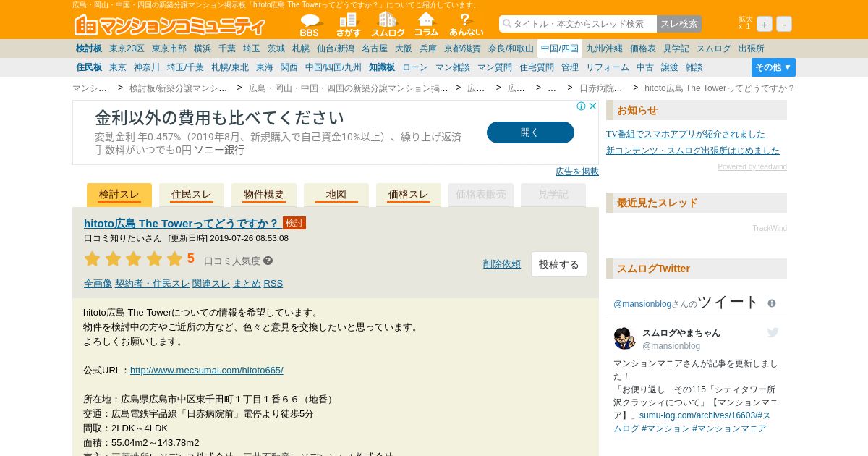Switch to the 価格スレ tab
Image resolution: width=868 pixels, height=456 pixels.
[x=409, y=195]
